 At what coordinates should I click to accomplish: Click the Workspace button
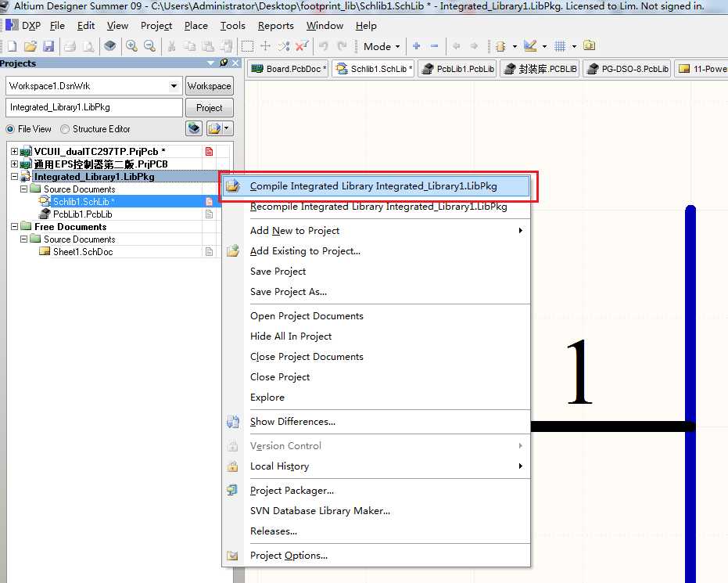click(x=209, y=86)
